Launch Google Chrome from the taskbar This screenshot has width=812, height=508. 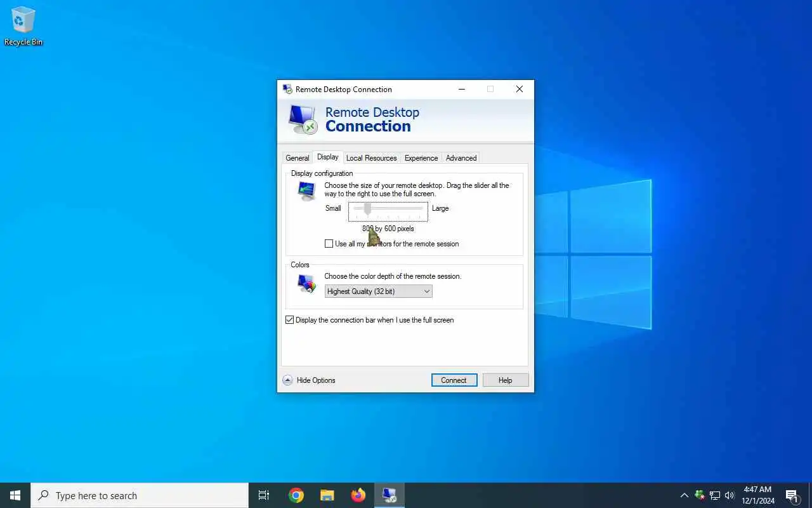point(296,495)
